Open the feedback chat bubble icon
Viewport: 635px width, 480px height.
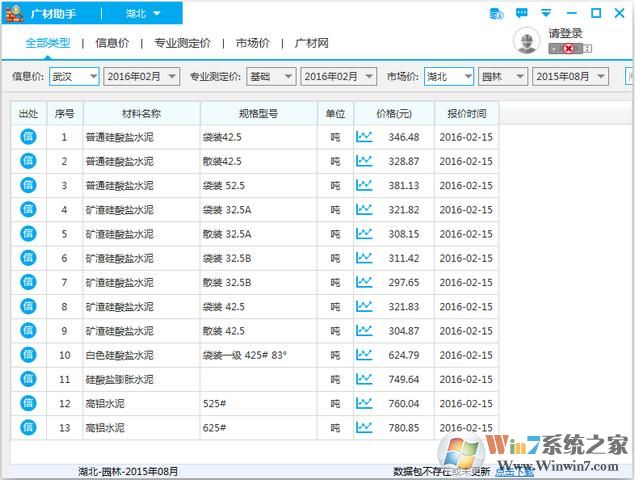pos(521,14)
